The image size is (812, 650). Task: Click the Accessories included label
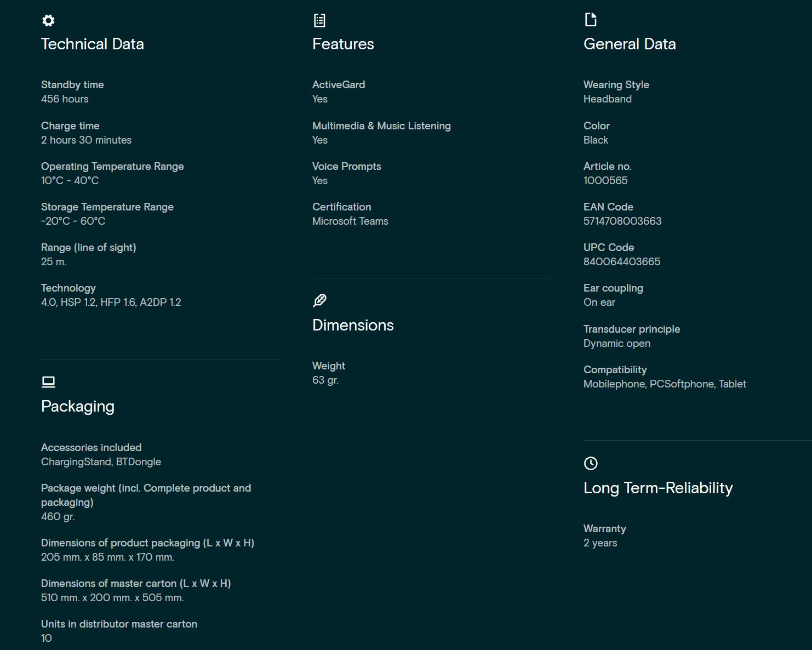(x=91, y=448)
